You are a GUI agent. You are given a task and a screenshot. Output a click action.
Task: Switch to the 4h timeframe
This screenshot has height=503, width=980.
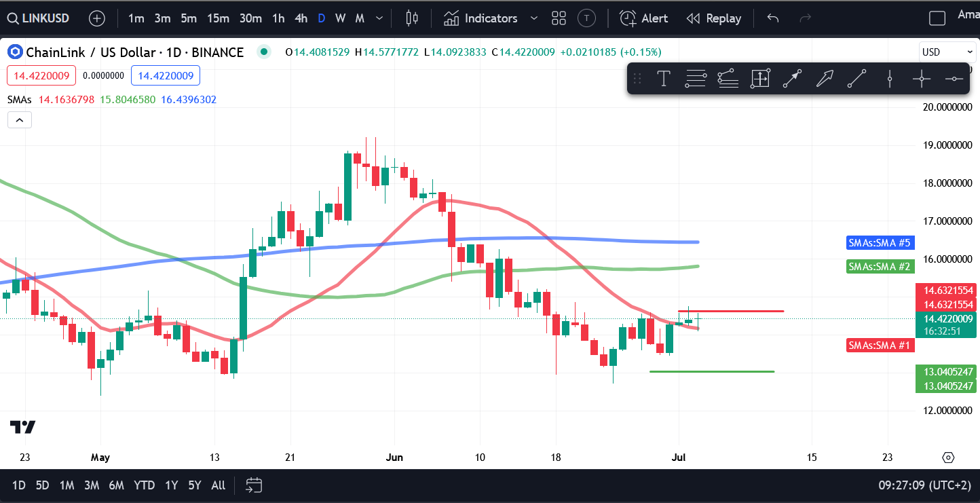click(301, 18)
